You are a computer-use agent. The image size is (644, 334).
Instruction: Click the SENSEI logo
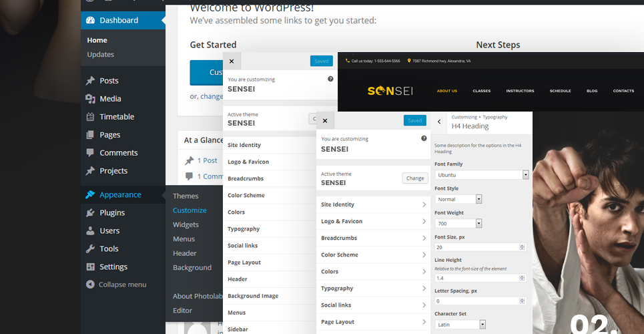(390, 90)
